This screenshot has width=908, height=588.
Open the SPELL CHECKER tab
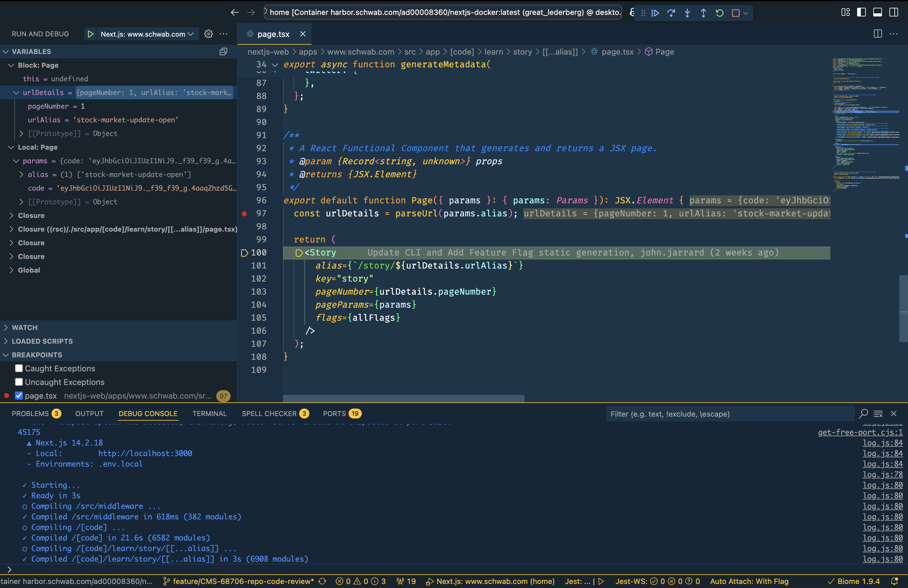269,413
